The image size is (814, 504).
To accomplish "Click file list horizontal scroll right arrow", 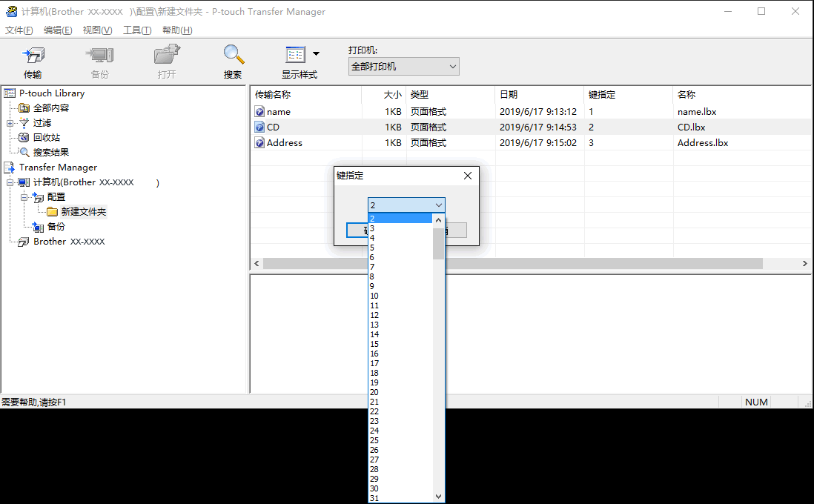I will (804, 264).
